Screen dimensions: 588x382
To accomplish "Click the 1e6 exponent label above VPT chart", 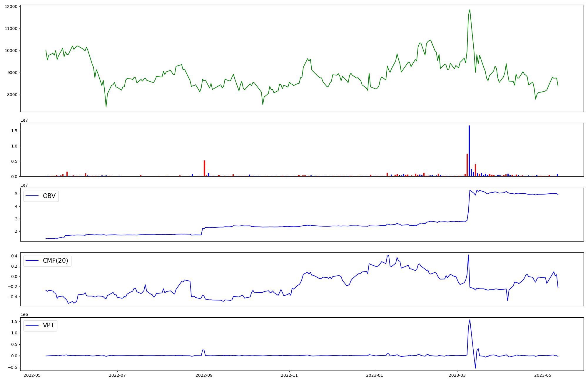I will pos(24,314).
